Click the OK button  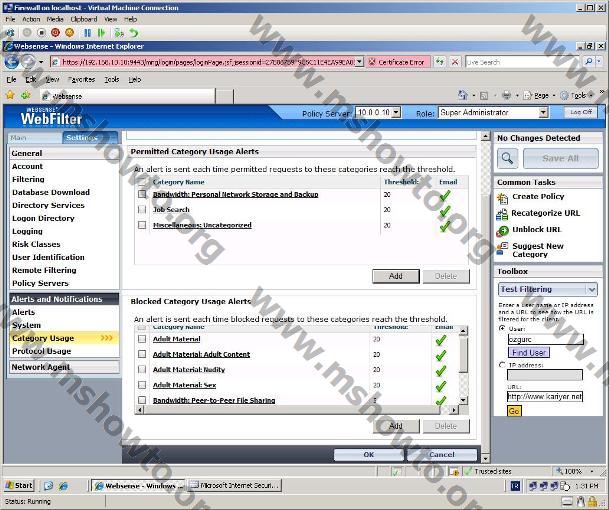369,454
